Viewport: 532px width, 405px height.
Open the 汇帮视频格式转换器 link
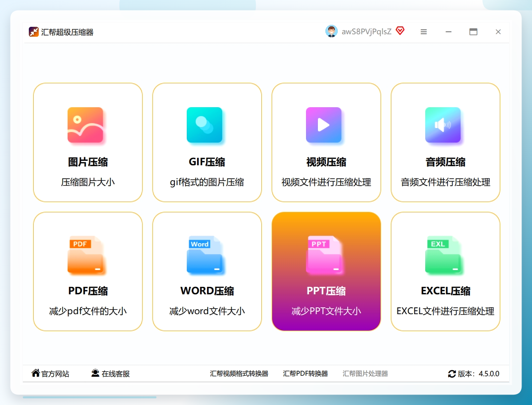239,373
